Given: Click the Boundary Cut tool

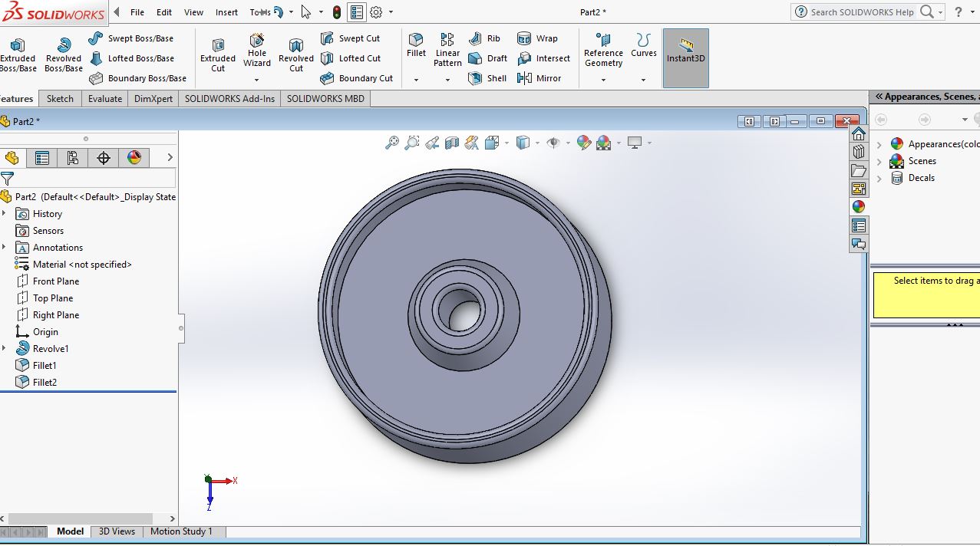Looking at the screenshot, I should 356,78.
